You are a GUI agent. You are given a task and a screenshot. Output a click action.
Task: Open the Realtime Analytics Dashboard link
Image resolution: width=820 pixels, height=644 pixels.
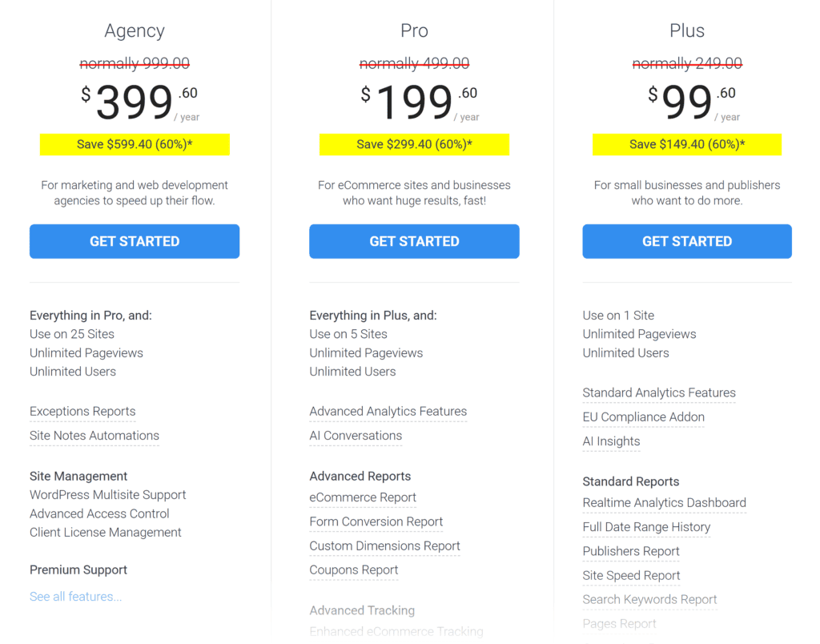(x=664, y=502)
